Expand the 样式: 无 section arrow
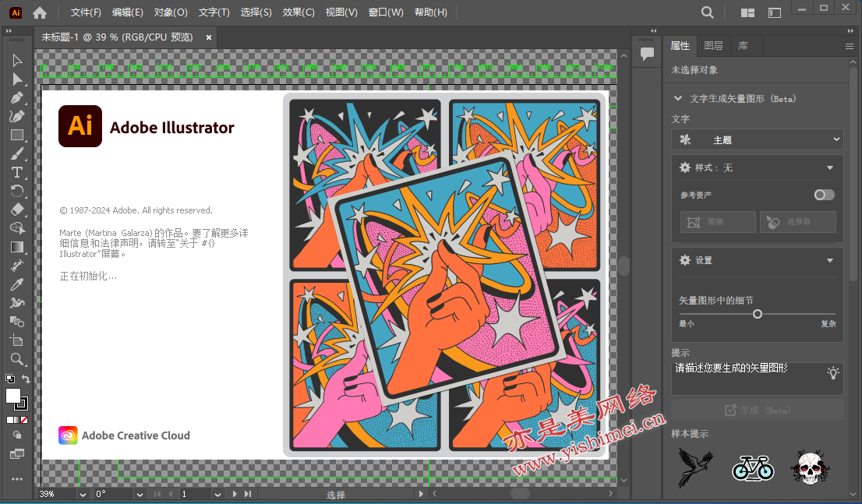 (830, 167)
